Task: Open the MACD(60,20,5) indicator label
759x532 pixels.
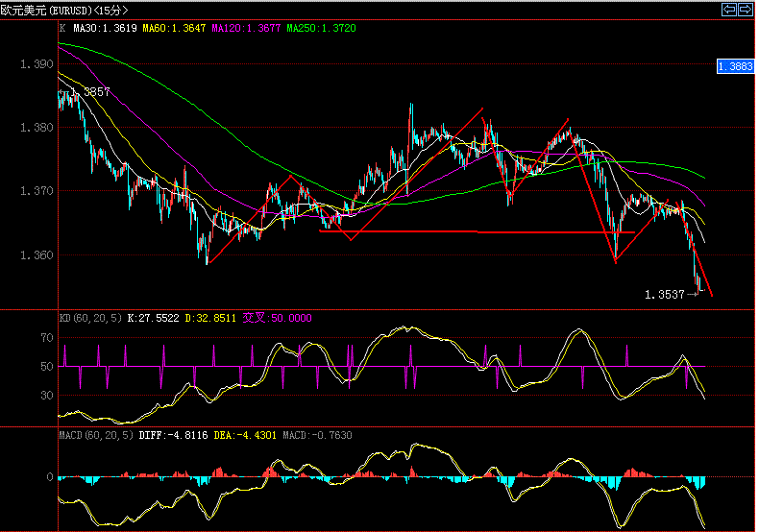Action: [96, 435]
